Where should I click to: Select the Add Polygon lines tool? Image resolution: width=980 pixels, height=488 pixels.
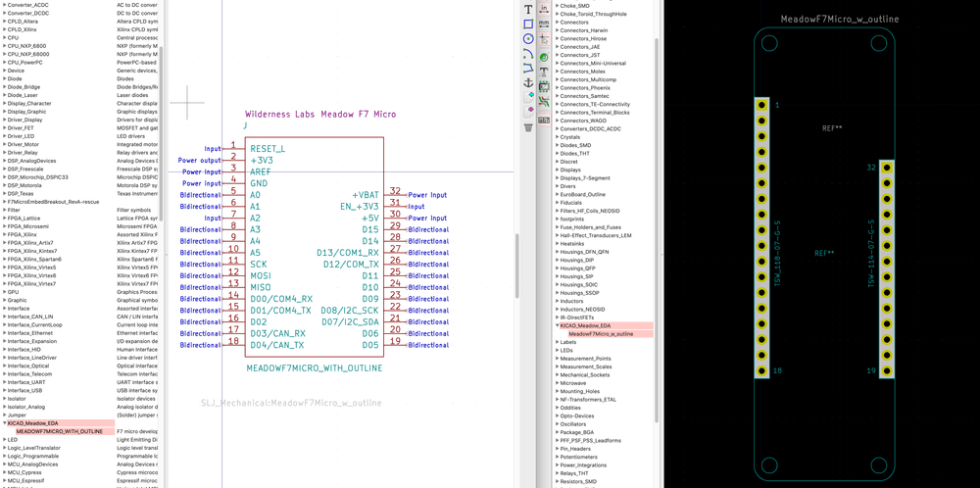(x=528, y=67)
